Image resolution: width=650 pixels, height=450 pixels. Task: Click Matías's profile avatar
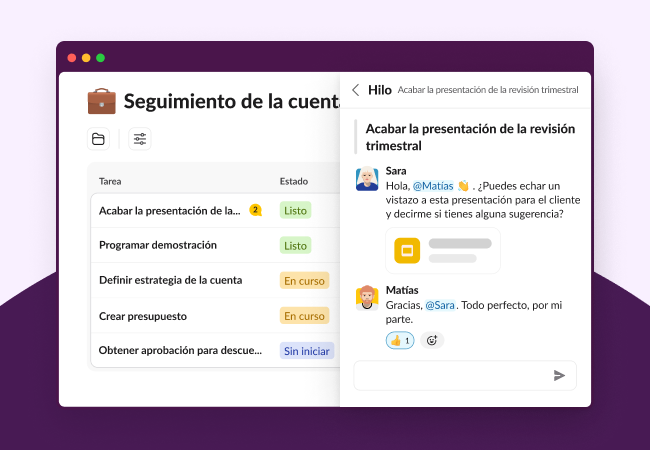tap(367, 298)
